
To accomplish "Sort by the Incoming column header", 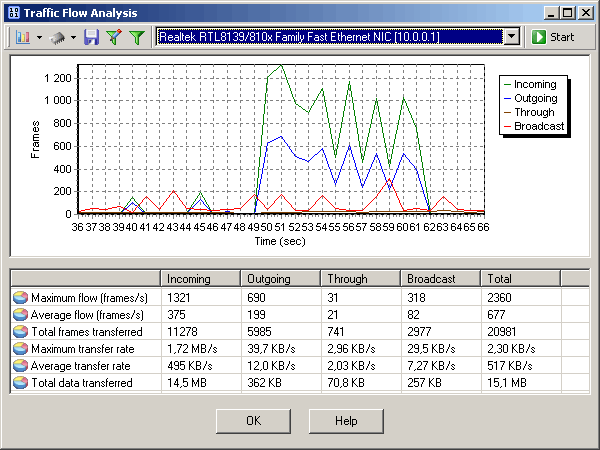I will coord(200,279).
